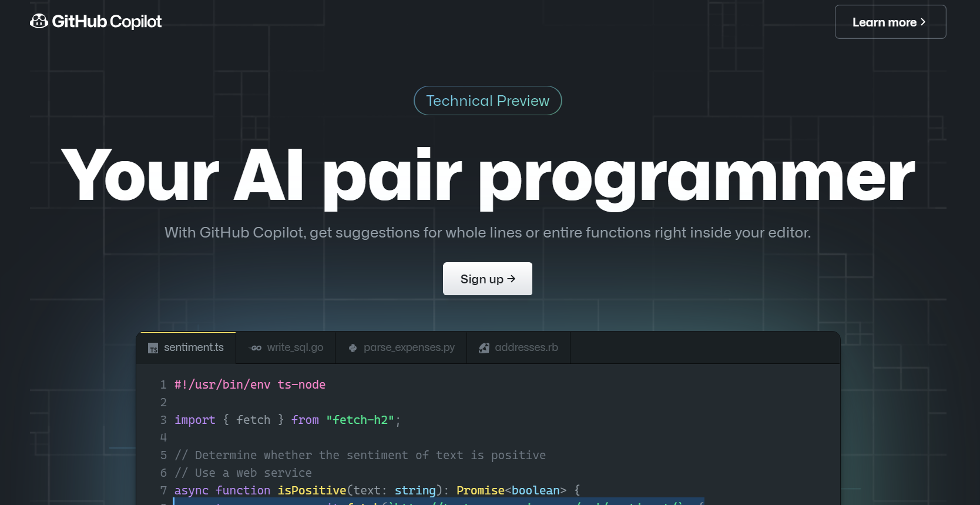The image size is (980, 505).
Task: Click the Learn more button
Action: 890,22
